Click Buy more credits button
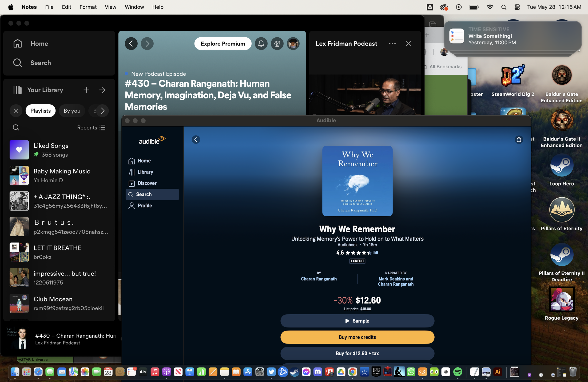 tap(357, 337)
